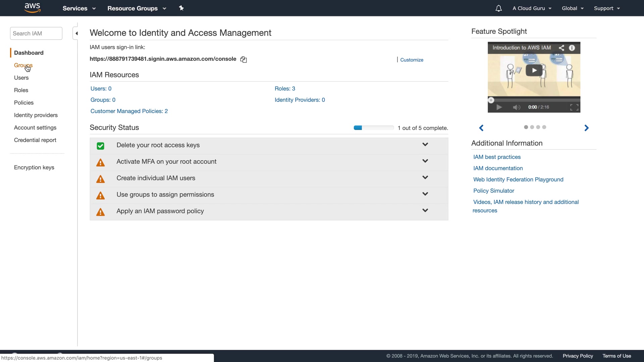Collapse the sidebar with arrow toggle
The width and height of the screenshot is (644, 362).
pyautogui.click(x=76, y=33)
